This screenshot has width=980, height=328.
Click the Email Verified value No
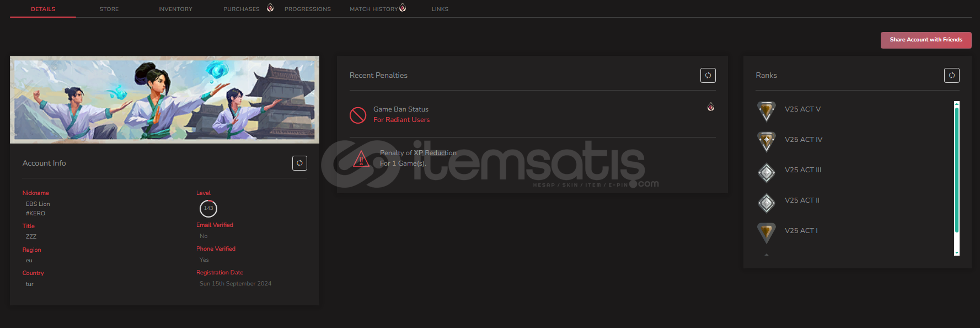(204, 236)
